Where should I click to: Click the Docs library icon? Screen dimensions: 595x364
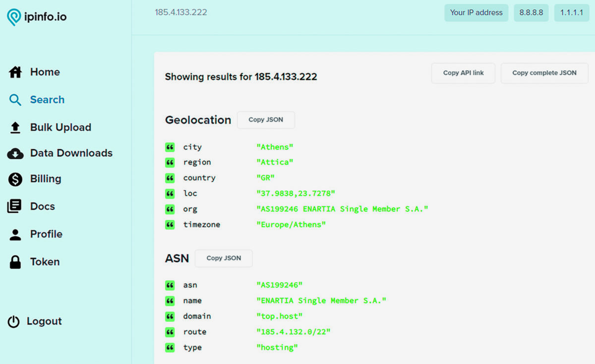tap(14, 206)
